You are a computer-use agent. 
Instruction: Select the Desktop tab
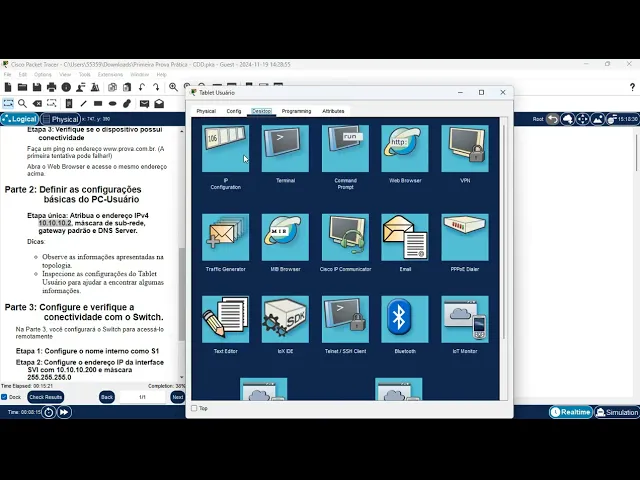click(x=261, y=111)
